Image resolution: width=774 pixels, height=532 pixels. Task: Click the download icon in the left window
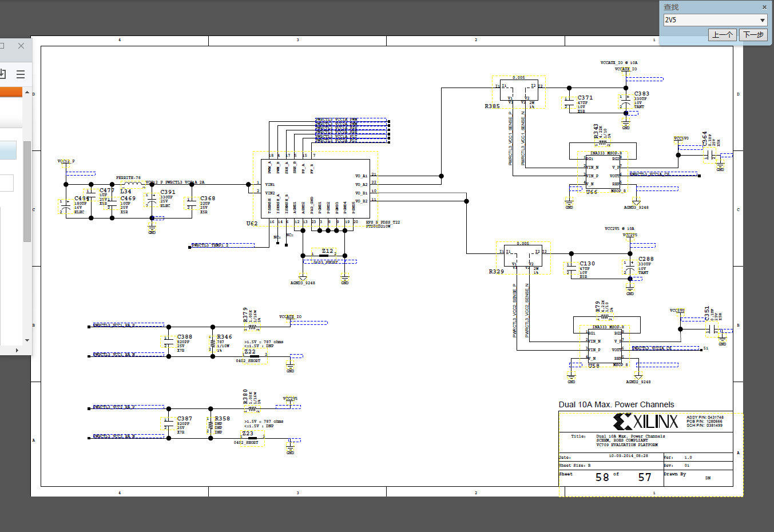[2, 73]
